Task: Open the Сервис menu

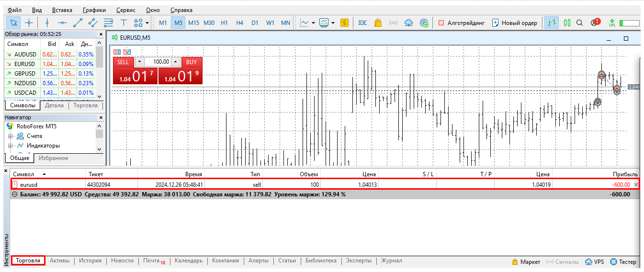Action: [x=126, y=10]
